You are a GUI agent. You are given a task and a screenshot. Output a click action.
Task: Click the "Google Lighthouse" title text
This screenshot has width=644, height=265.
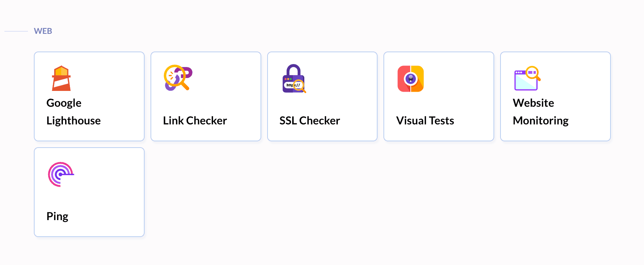(x=74, y=112)
